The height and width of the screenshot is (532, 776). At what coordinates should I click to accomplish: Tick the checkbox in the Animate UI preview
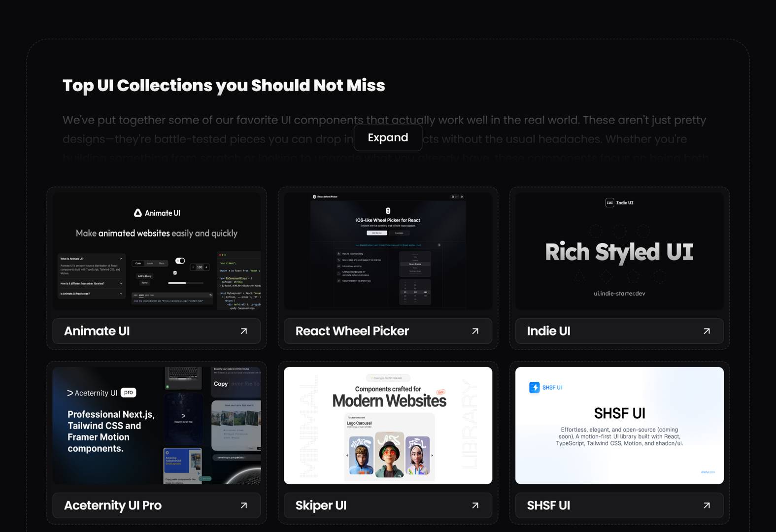[175, 272]
